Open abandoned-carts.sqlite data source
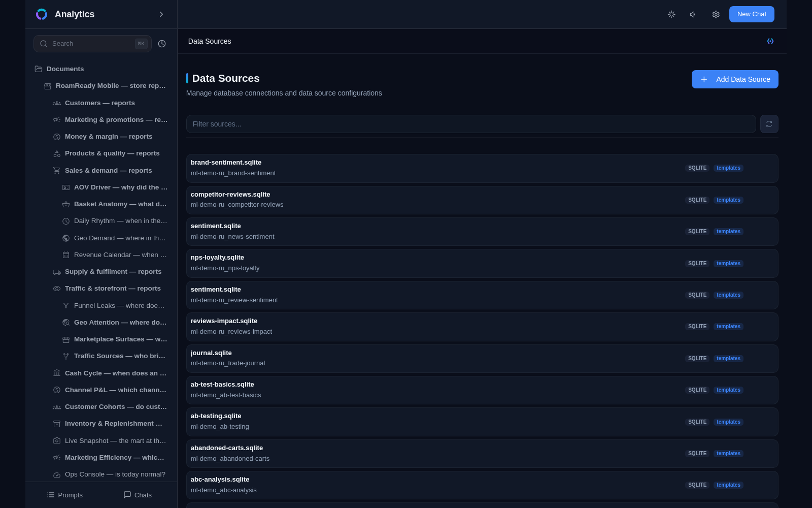This screenshot has width=812, height=508. click(x=482, y=454)
